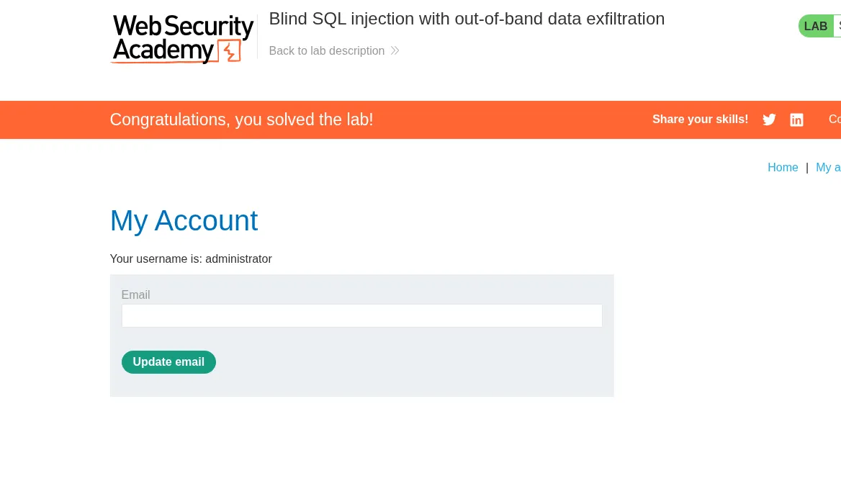The image size is (841, 504).
Task: Click the Share your skills text
Action: pos(700,120)
